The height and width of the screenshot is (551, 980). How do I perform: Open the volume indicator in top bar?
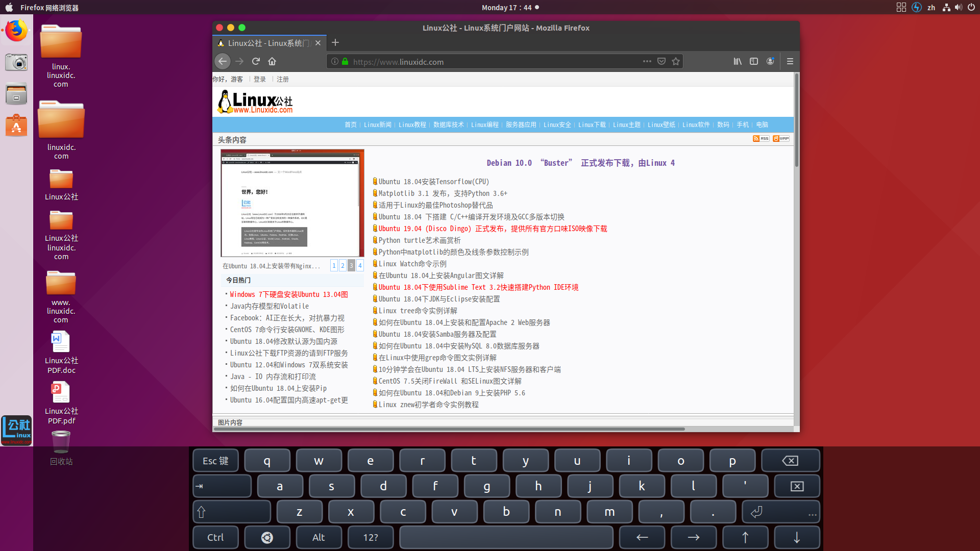tap(959, 7)
